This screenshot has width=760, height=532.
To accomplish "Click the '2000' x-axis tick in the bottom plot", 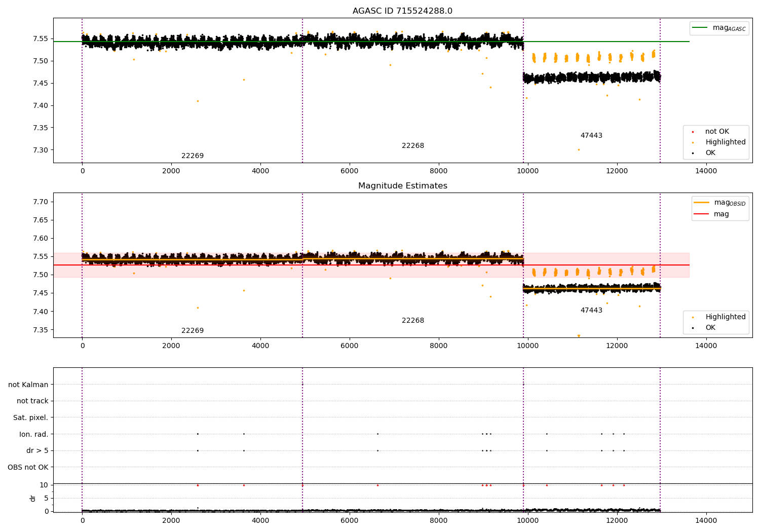I will pyautogui.click(x=171, y=520).
